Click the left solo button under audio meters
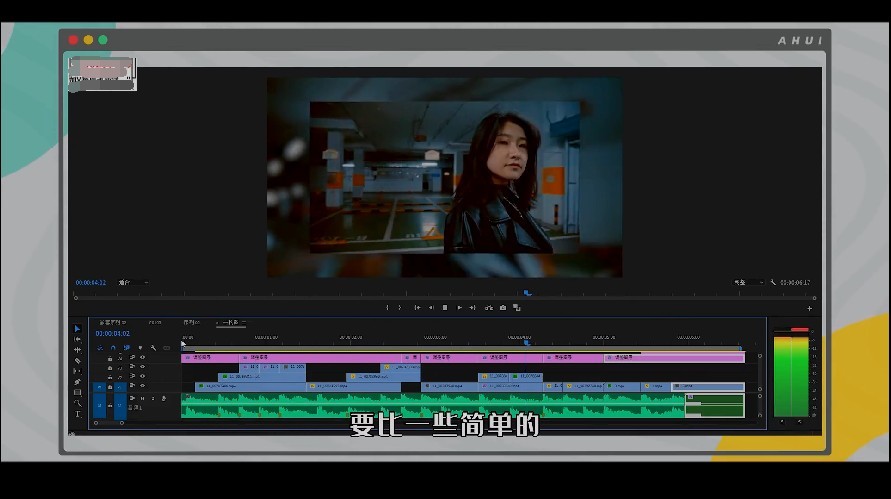This screenshot has width=891, height=499. tap(782, 422)
